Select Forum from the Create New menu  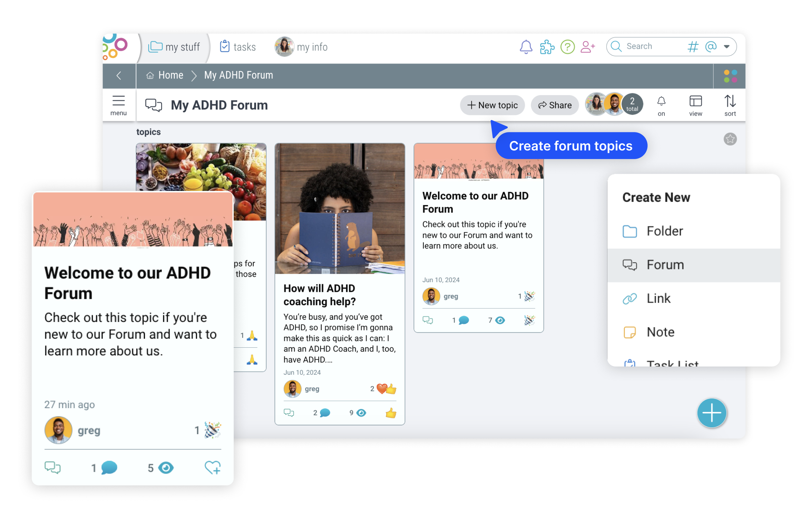665,265
